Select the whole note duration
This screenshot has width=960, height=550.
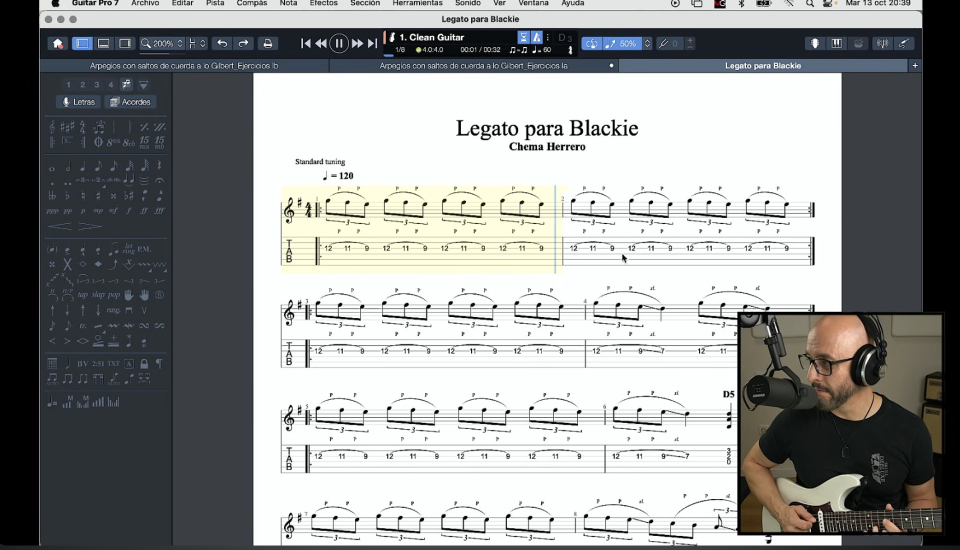point(52,168)
